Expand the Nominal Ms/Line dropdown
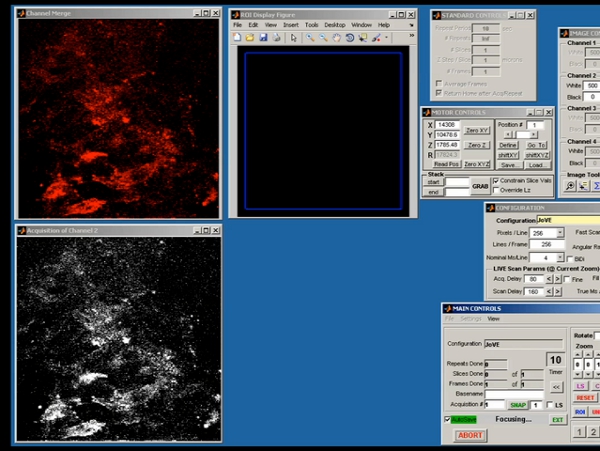600x451 pixels. coord(560,257)
